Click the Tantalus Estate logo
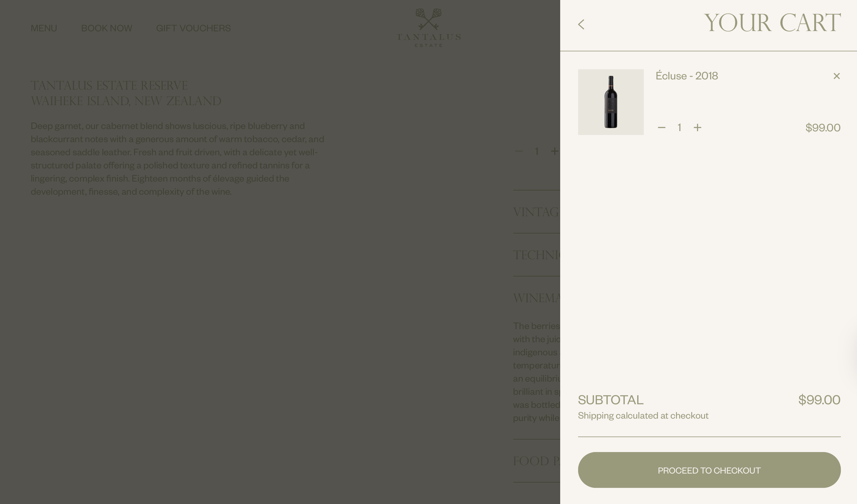Viewport: 857px width, 504px height. point(428,28)
